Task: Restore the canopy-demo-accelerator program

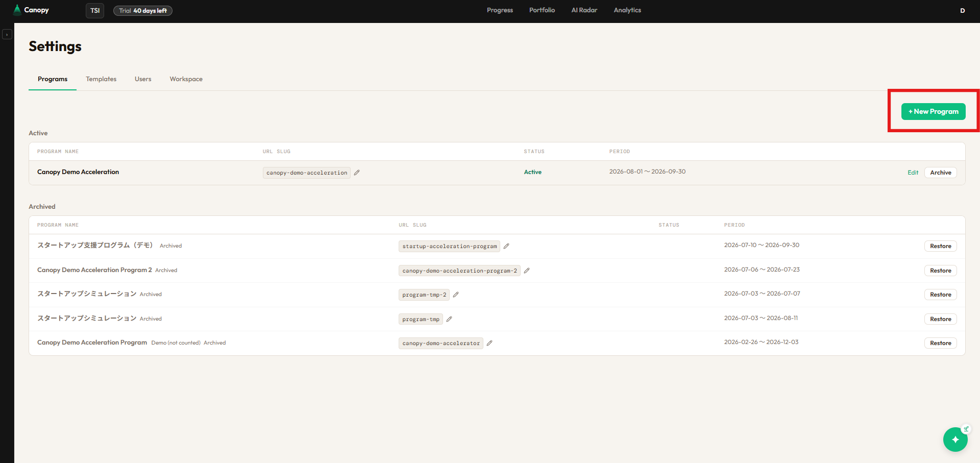Action: tap(941, 343)
